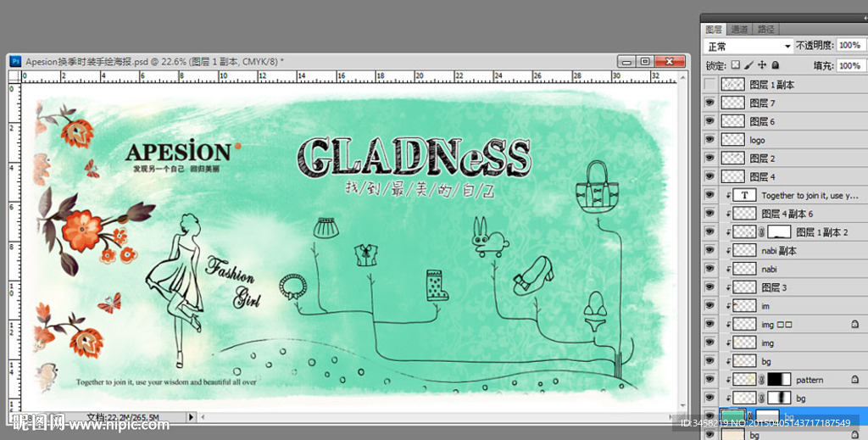Select the nabi layer row
Screen dimensions: 868x440
[x=785, y=269]
